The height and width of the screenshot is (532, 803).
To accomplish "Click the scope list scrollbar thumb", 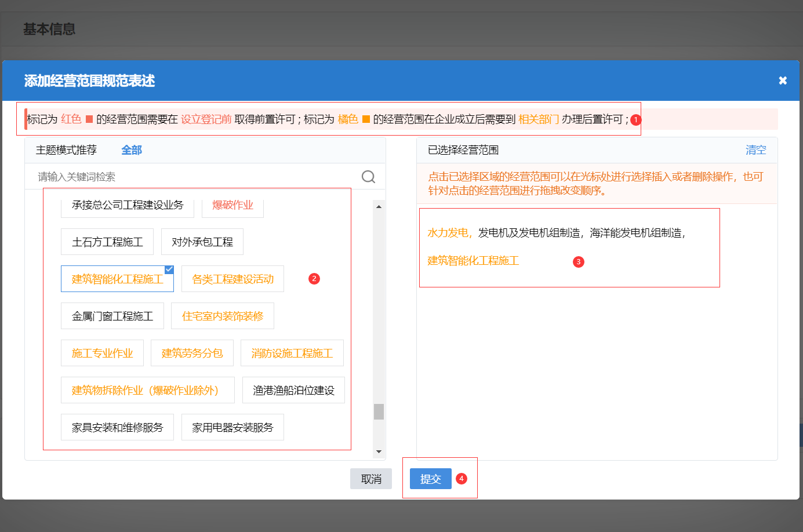I will [x=379, y=413].
